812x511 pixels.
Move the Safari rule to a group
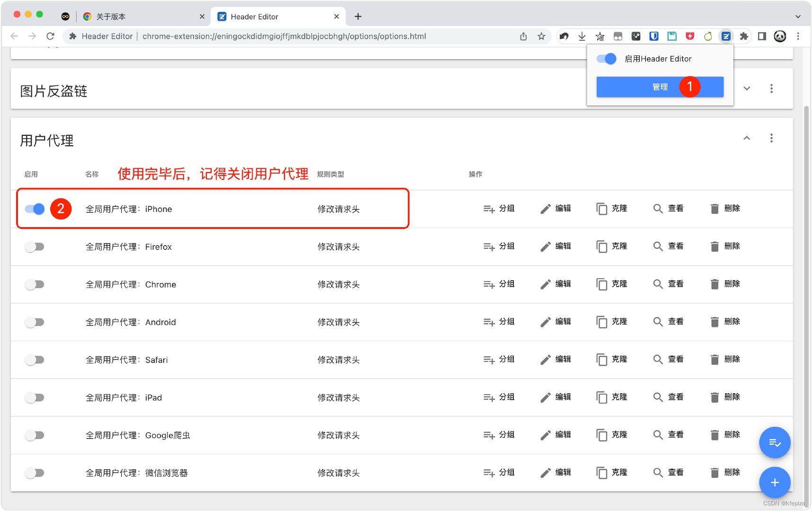pyautogui.click(x=499, y=360)
